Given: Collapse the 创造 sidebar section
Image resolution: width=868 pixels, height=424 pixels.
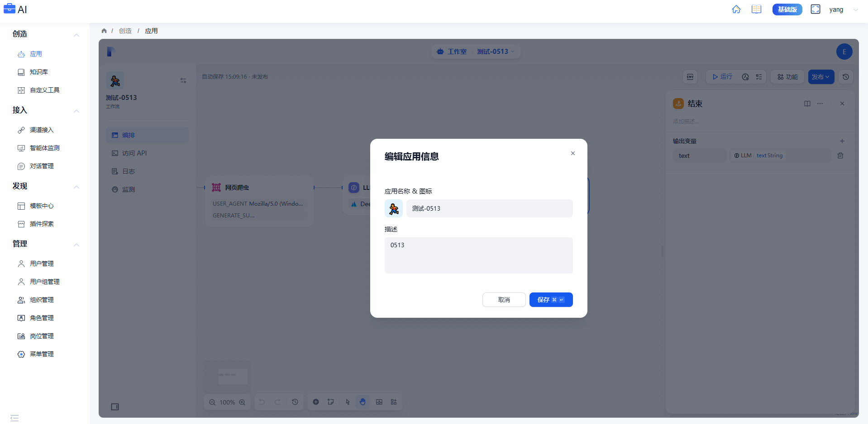Looking at the screenshot, I should 76,35.
